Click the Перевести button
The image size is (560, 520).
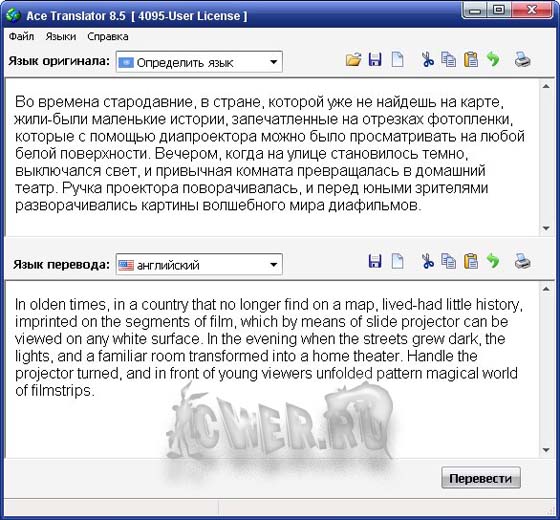coord(481,478)
